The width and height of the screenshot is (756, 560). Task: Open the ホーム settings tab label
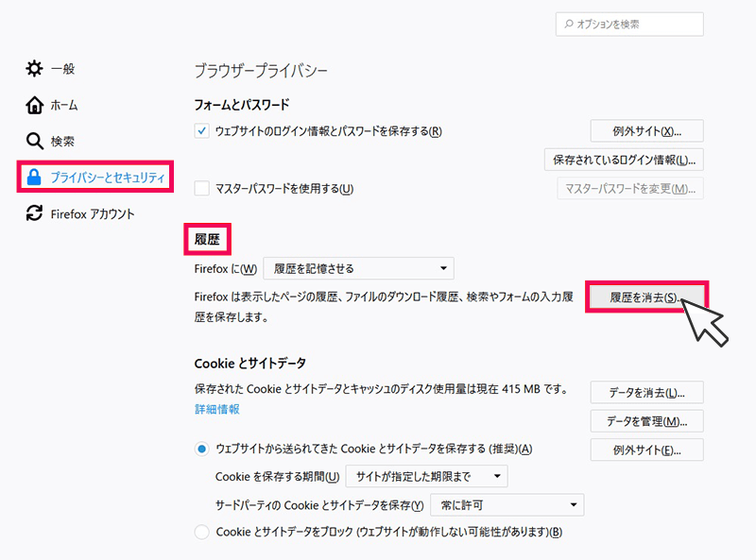click(64, 105)
